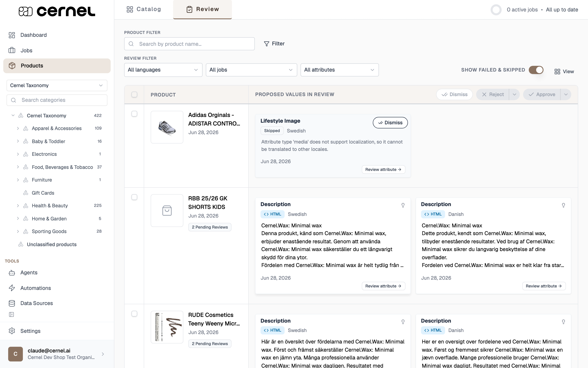This screenshot has width=588, height=368.
Task: Click 2 Pending Reviews badge under RUDE Cosmetics
Action: click(210, 344)
